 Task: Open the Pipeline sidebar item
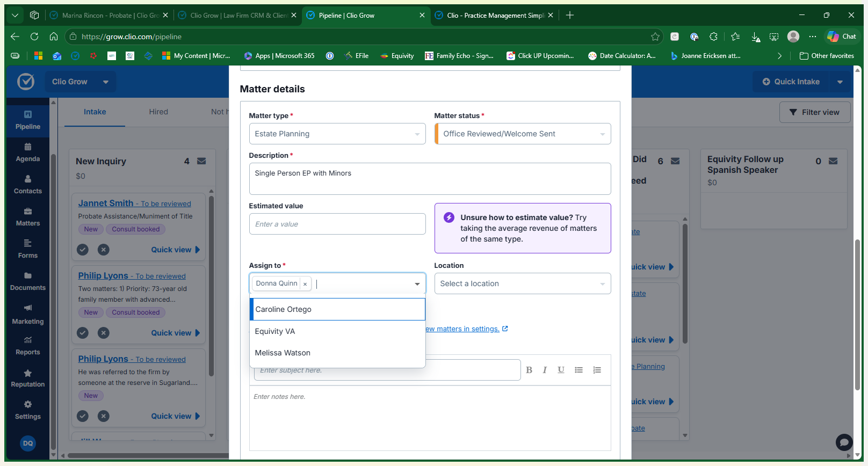[x=28, y=120]
